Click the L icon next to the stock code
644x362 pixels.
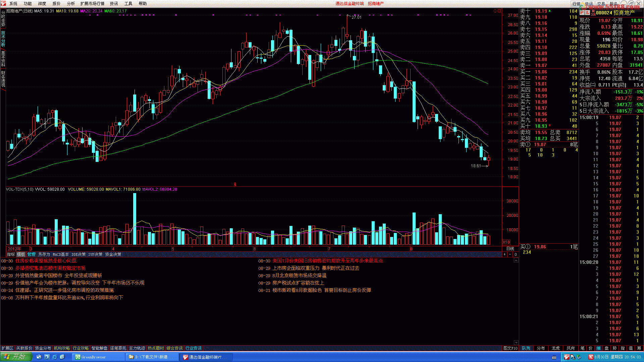[x=587, y=13]
